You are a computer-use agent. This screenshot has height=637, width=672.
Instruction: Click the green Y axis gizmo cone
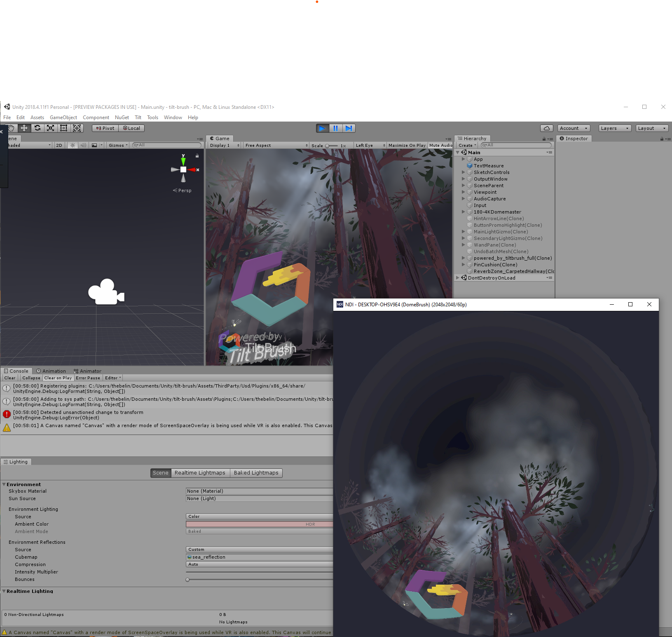[x=183, y=161]
